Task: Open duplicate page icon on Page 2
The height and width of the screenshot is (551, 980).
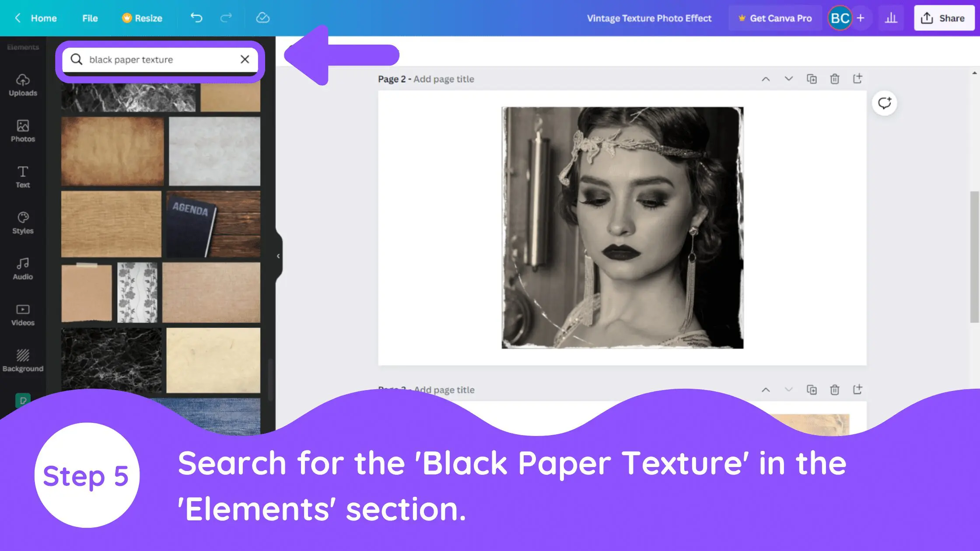Action: 812,79
